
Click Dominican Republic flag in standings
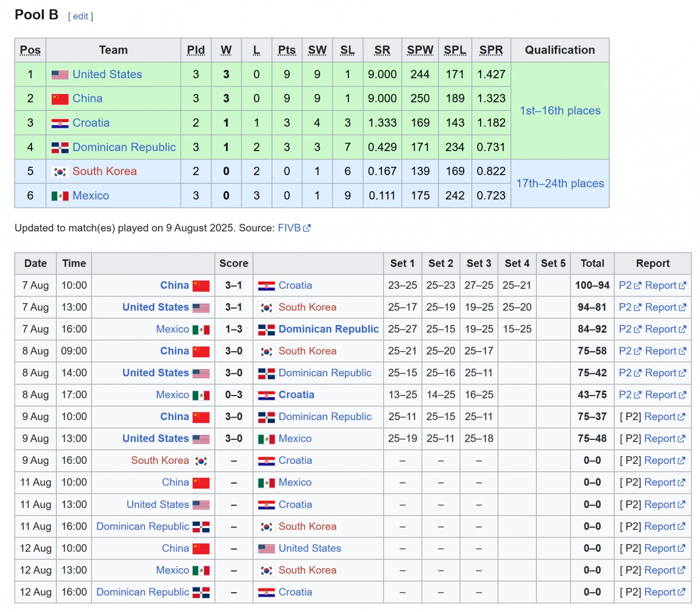coord(60,148)
